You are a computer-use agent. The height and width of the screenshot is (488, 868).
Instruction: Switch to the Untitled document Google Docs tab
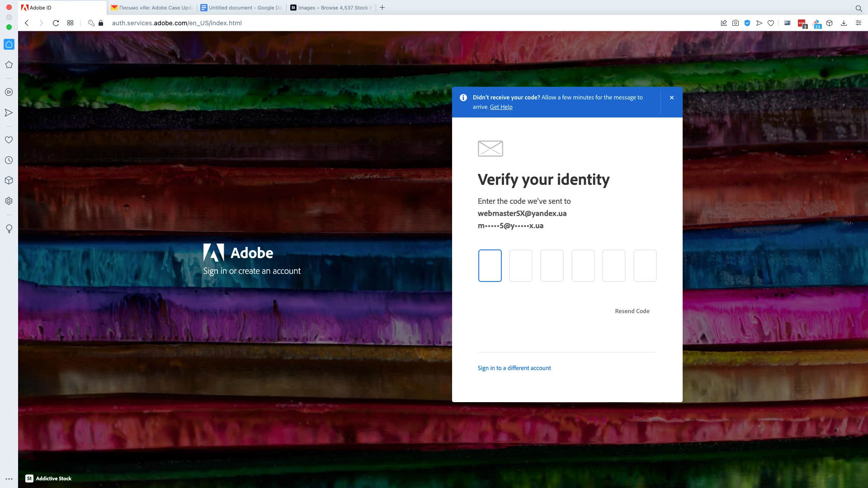pos(242,8)
